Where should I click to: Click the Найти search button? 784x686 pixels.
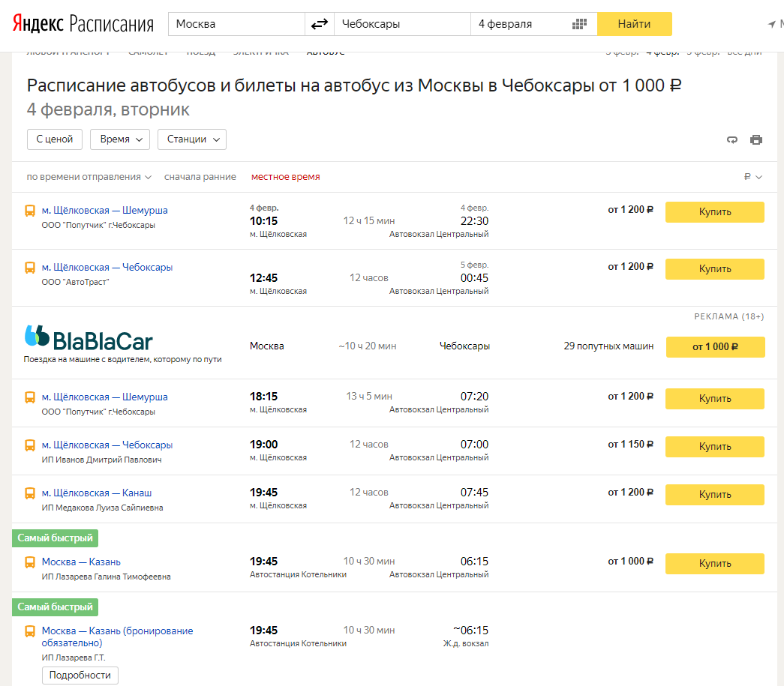(635, 24)
